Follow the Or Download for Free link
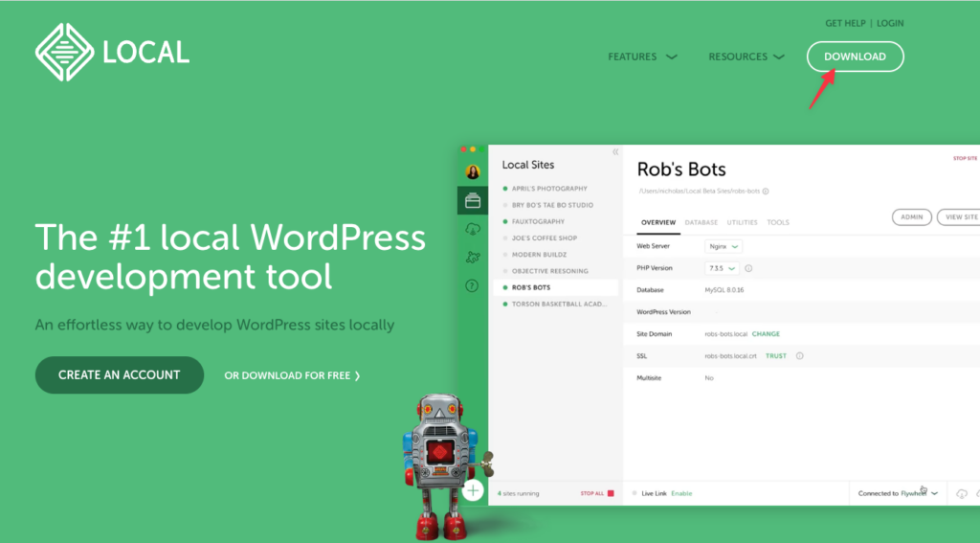Image resolution: width=980 pixels, height=543 pixels. click(292, 376)
